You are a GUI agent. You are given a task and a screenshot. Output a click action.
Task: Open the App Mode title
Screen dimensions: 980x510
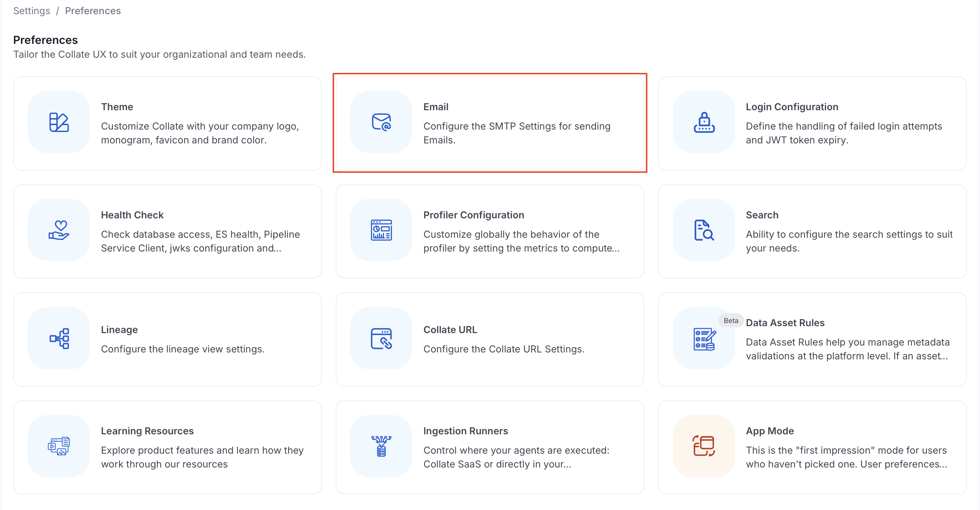pyautogui.click(x=770, y=431)
